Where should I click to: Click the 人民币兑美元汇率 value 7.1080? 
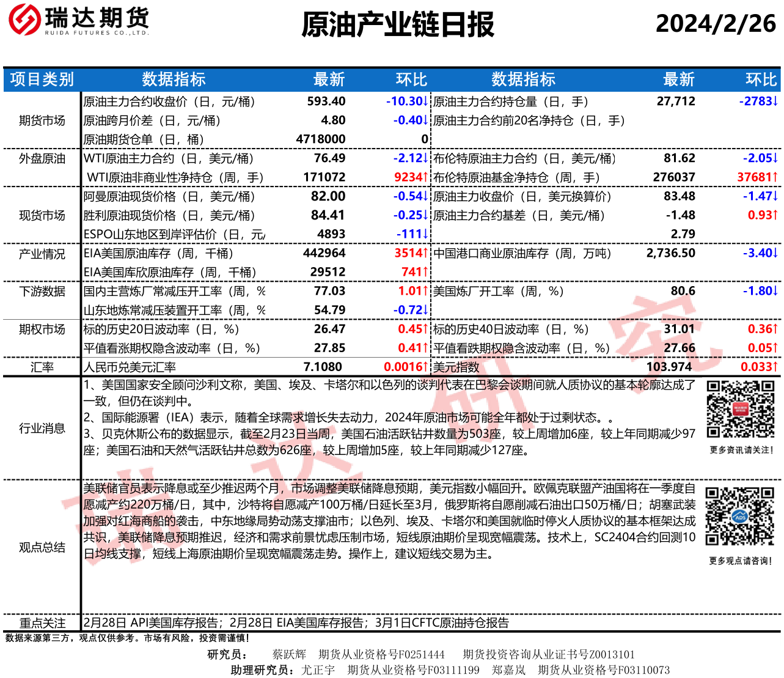coord(323,367)
